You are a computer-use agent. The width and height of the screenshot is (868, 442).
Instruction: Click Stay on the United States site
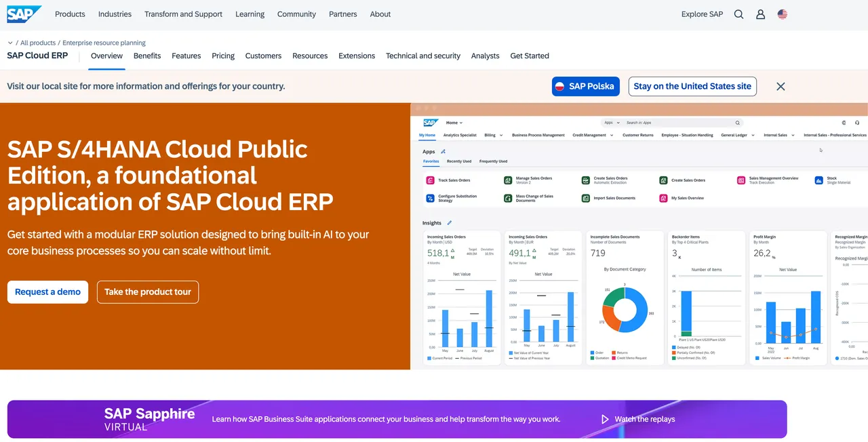pyautogui.click(x=692, y=86)
